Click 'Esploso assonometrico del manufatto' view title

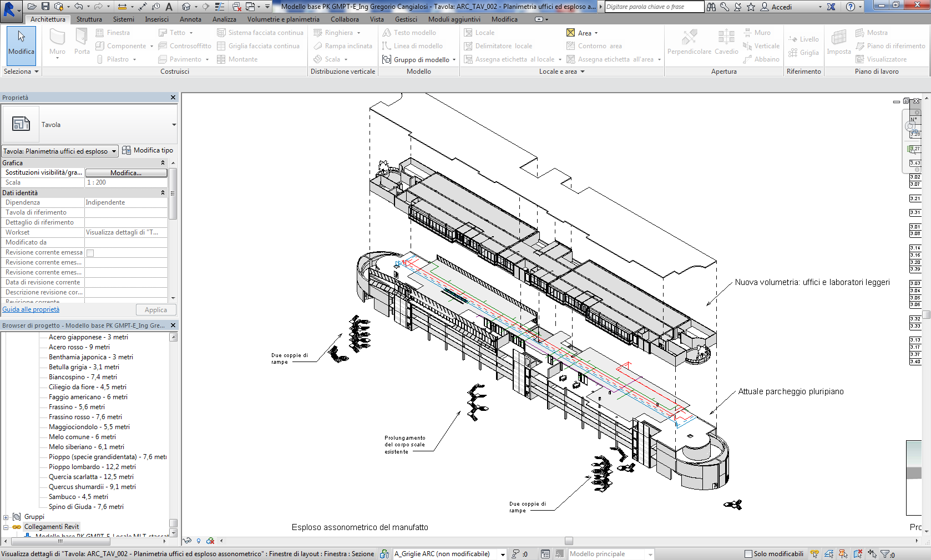coord(360,527)
